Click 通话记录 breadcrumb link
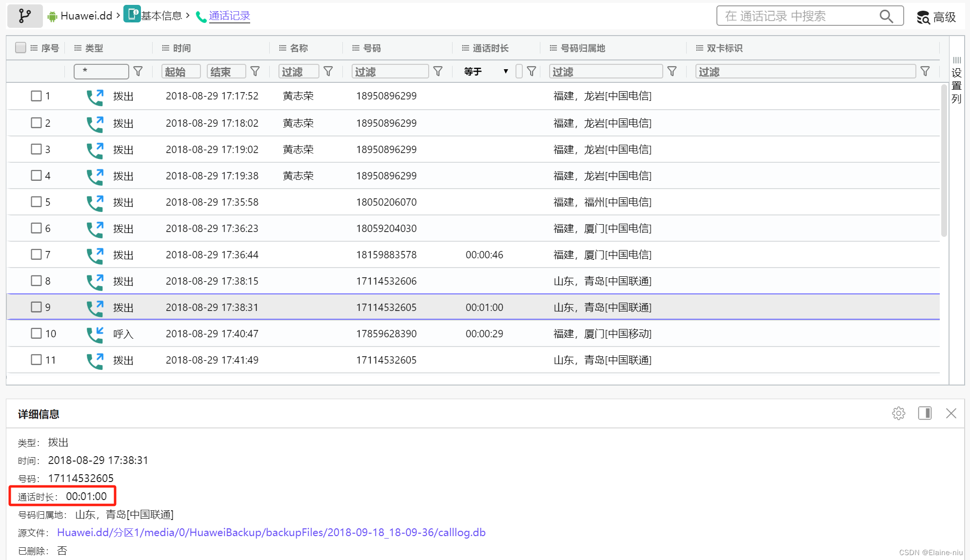The width and height of the screenshot is (970, 560). coord(229,16)
